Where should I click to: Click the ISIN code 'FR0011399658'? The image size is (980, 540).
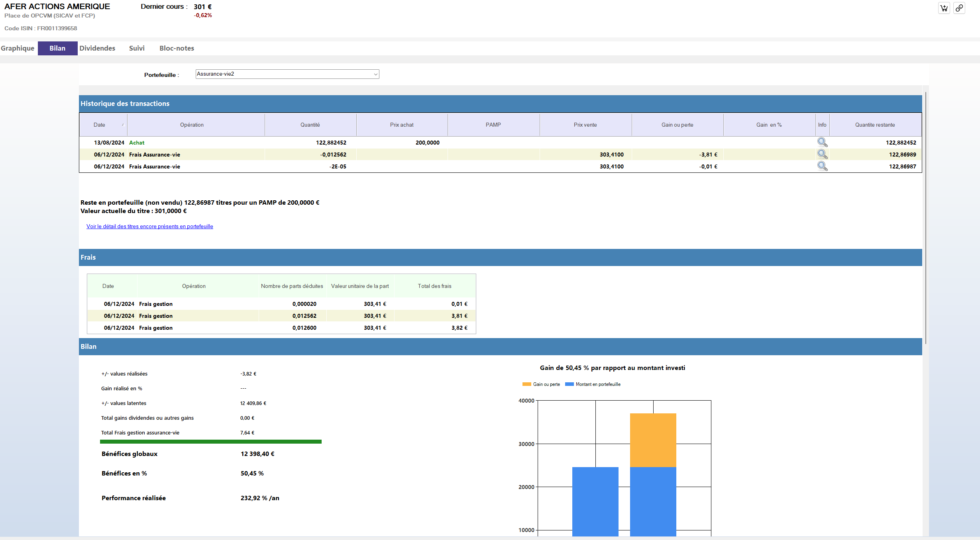57,28
